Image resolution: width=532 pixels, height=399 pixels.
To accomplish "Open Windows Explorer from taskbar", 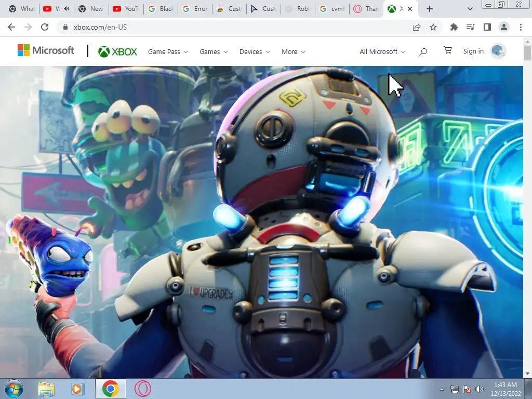I will point(46,389).
